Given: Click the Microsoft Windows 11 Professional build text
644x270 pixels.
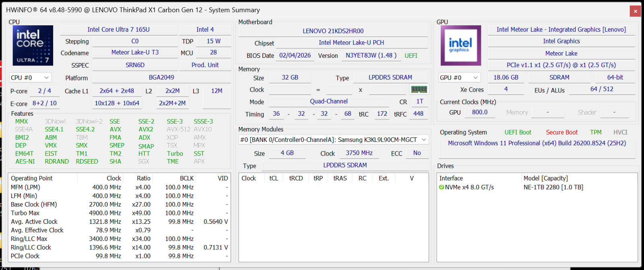Looking at the screenshot, I should (537, 143).
